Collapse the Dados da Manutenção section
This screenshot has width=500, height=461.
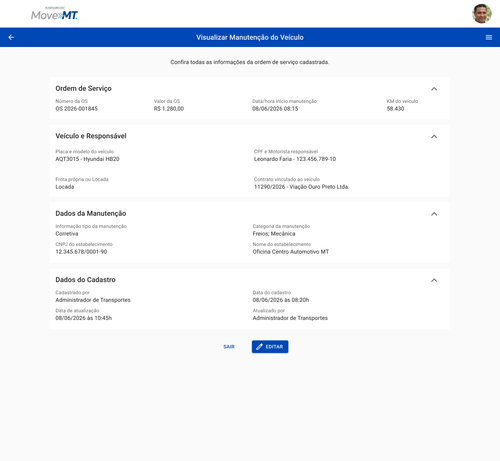pyautogui.click(x=434, y=214)
